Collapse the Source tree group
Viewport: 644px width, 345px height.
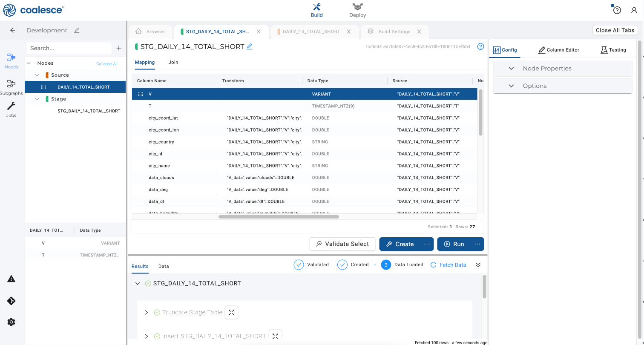(x=37, y=75)
